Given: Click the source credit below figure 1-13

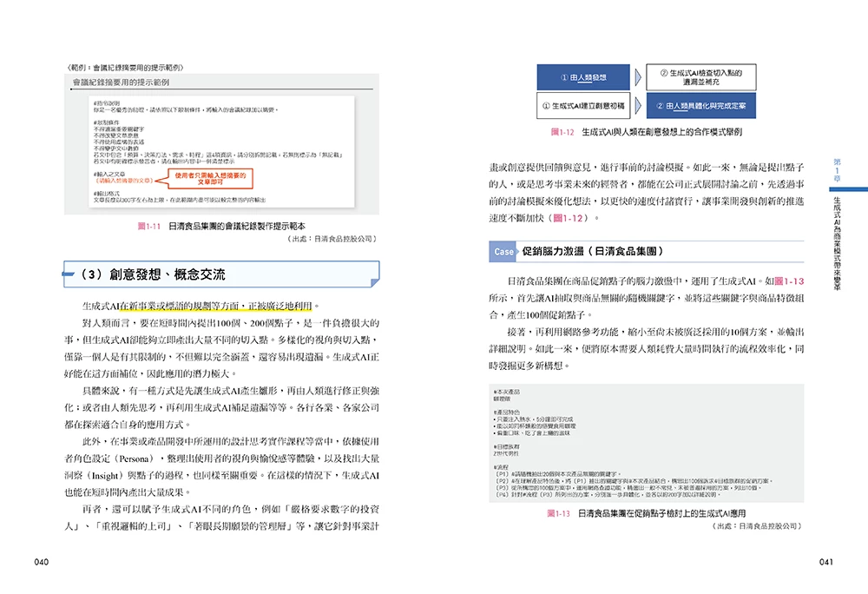Looking at the screenshot, I should (x=757, y=526).
